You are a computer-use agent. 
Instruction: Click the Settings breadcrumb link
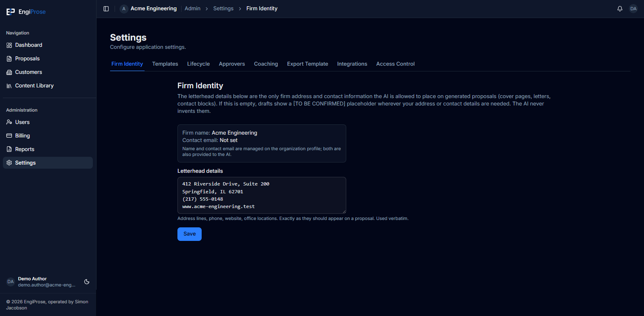click(x=223, y=9)
